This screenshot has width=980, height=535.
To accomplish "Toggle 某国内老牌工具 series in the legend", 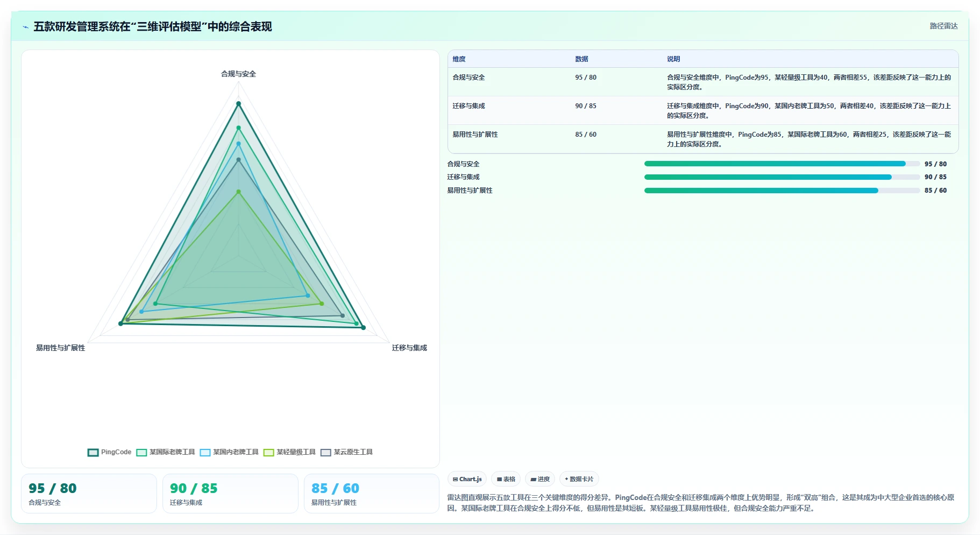I will pos(229,452).
